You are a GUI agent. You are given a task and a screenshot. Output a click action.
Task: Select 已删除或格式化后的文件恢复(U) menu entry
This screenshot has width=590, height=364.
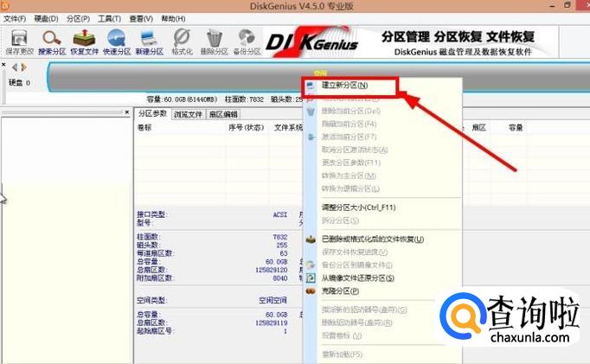(x=373, y=239)
